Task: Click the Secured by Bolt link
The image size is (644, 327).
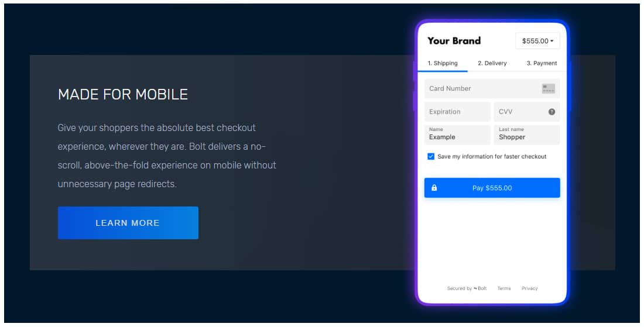Action: [467, 288]
